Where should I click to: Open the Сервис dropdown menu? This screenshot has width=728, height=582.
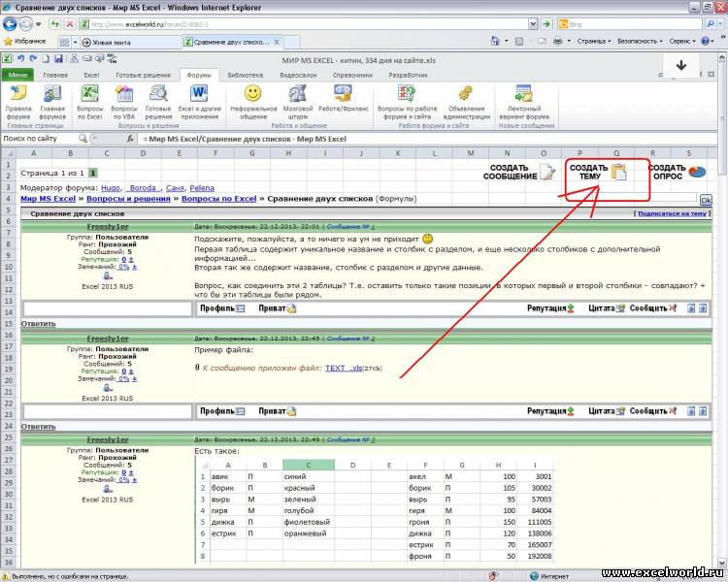[x=682, y=42]
